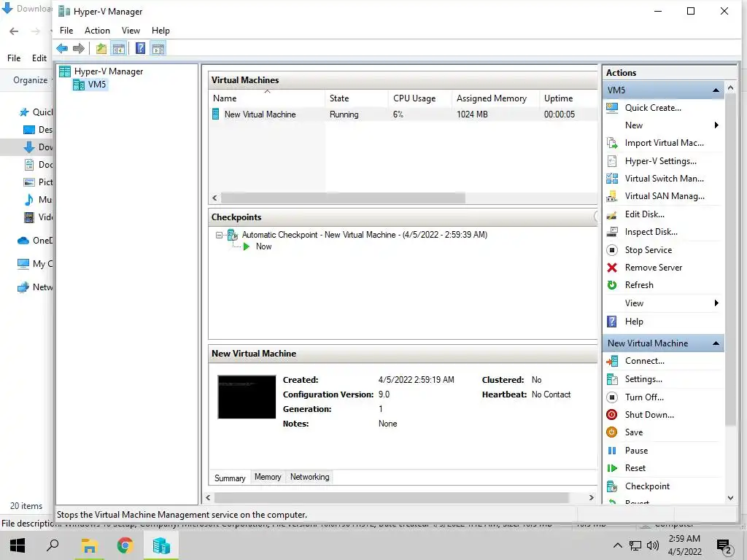This screenshot has width=747, height=560.
Task: Click the details pane right scroll arrow
Action: click(x=591, y=497)
